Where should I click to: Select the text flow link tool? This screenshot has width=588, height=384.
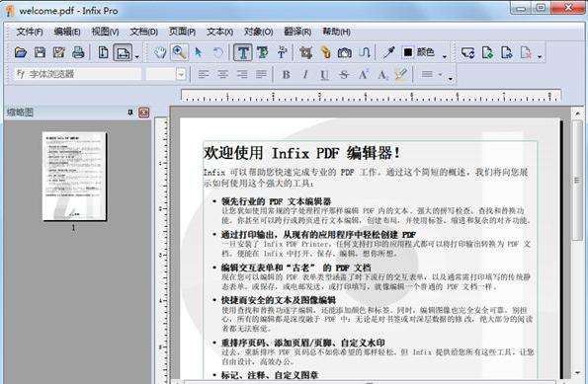point(364,52)
